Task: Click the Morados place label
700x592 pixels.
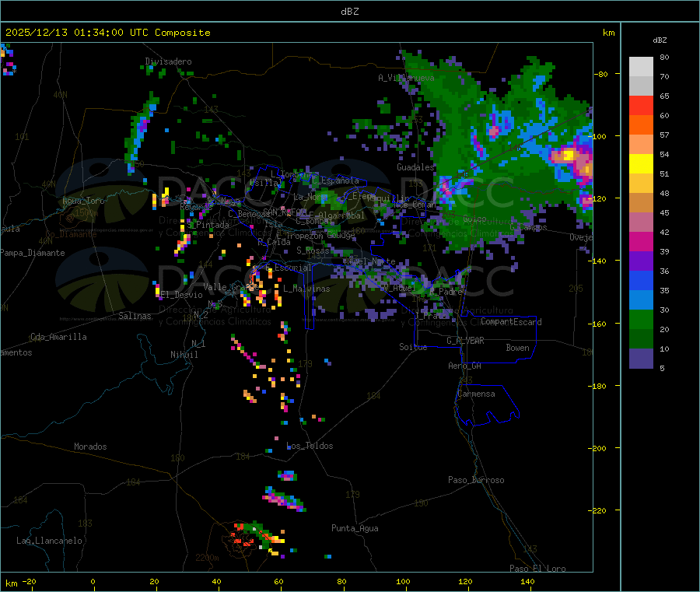Action: (90, 447)
